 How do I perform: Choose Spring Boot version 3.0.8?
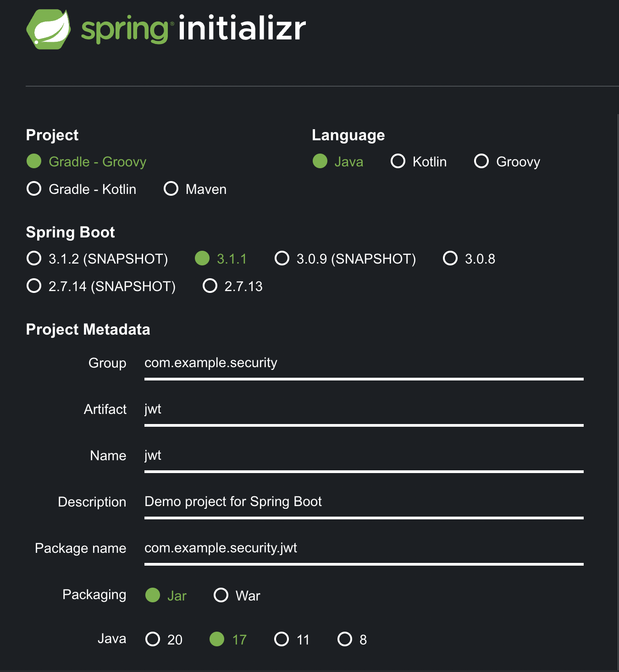click(469, 259)
